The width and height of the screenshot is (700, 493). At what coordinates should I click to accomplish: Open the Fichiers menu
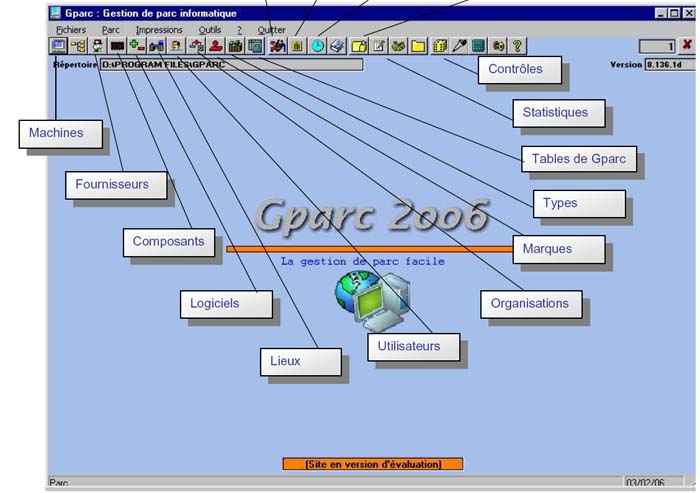[x=71, y=30]
